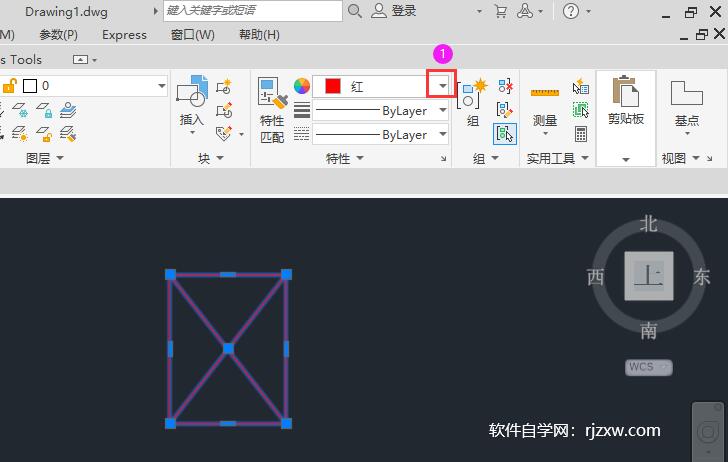The height and width of the screenshot is (462, 728).
Task: Click the 插入 insert block icon
Action: click(x=192, y=93)
